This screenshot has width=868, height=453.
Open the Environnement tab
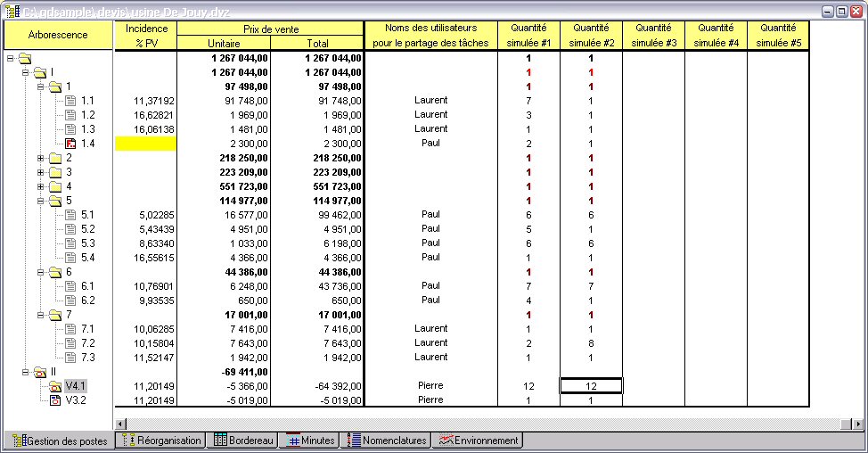coord(478,441)
